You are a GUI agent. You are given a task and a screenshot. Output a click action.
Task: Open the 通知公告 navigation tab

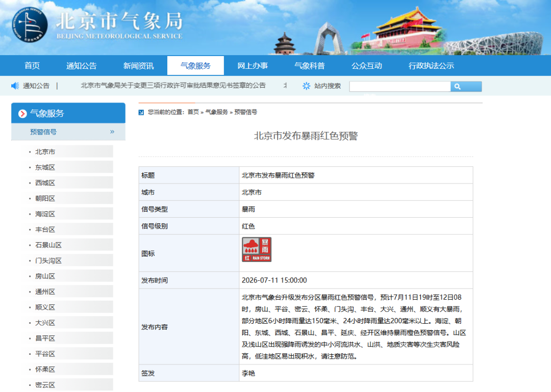coord(81,66)
